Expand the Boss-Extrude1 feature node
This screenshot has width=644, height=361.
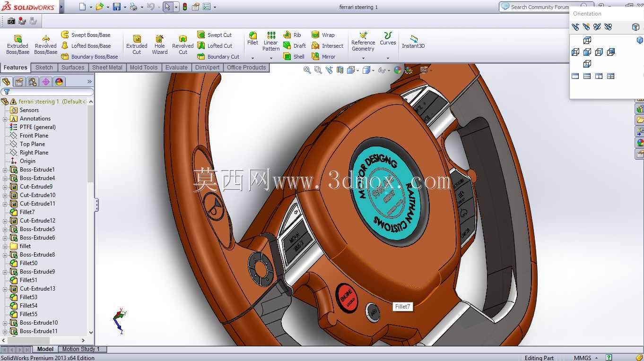coord(5,170)
